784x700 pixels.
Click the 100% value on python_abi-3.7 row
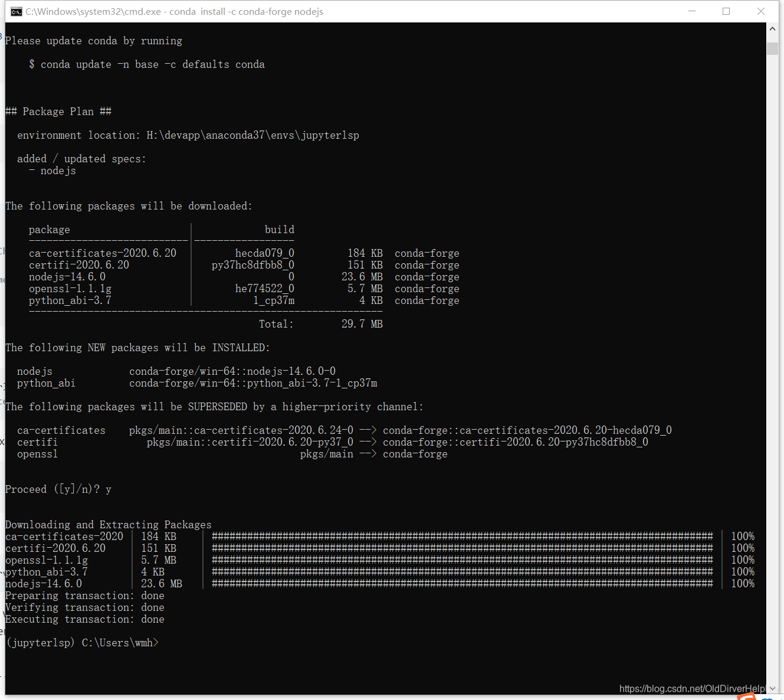743,572
